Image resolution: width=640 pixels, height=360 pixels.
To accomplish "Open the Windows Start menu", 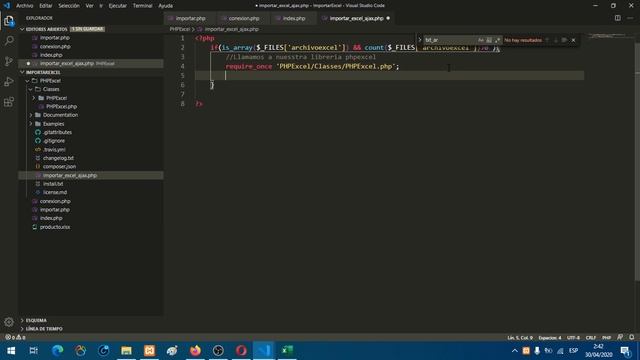I will (11, 351).
